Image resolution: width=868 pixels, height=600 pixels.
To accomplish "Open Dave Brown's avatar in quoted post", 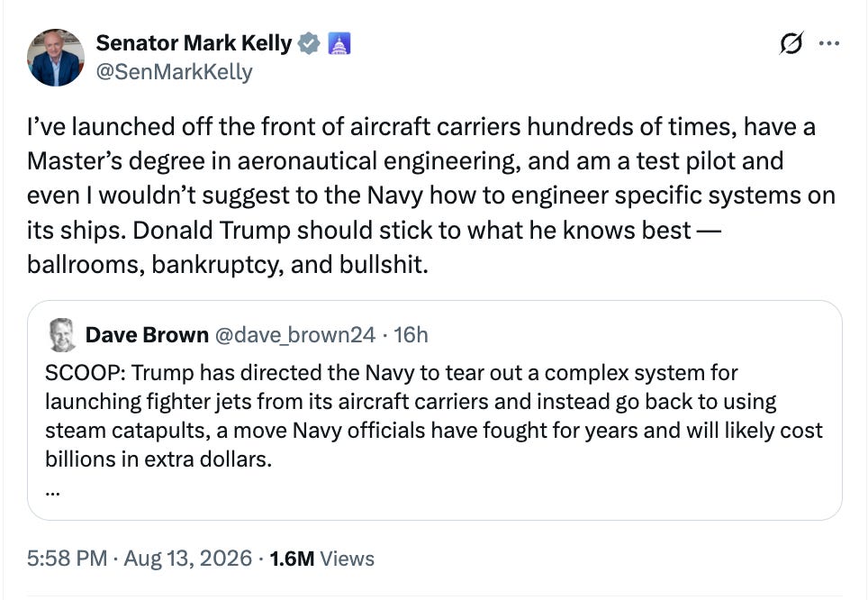I will pyautogui.click(x=62, y=334).
